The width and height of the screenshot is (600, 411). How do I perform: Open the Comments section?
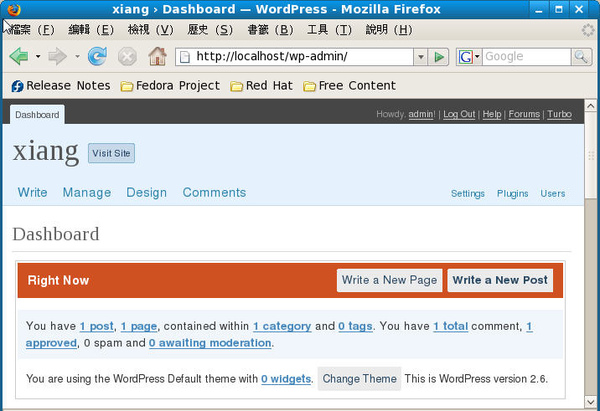click(214, 192)
